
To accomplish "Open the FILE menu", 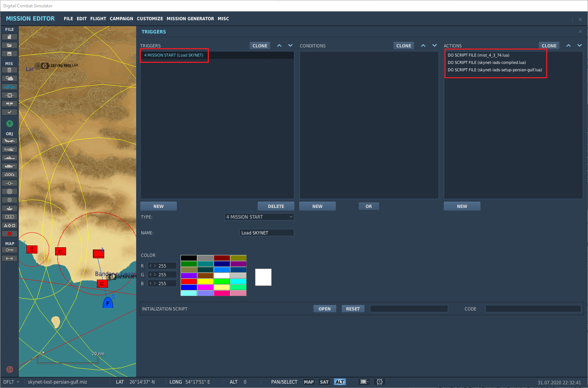I will coord(68,19).
